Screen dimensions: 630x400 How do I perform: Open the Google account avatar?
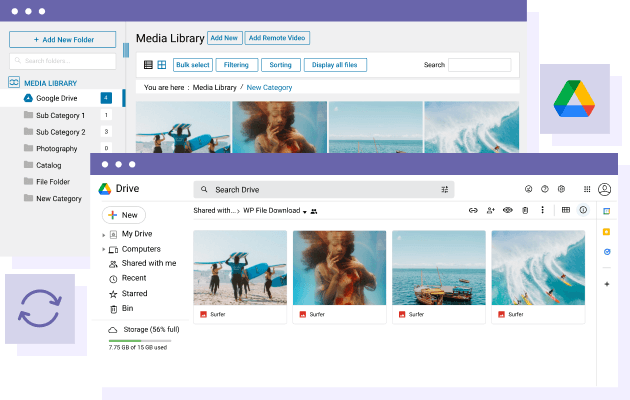click(x=604, y=189)
